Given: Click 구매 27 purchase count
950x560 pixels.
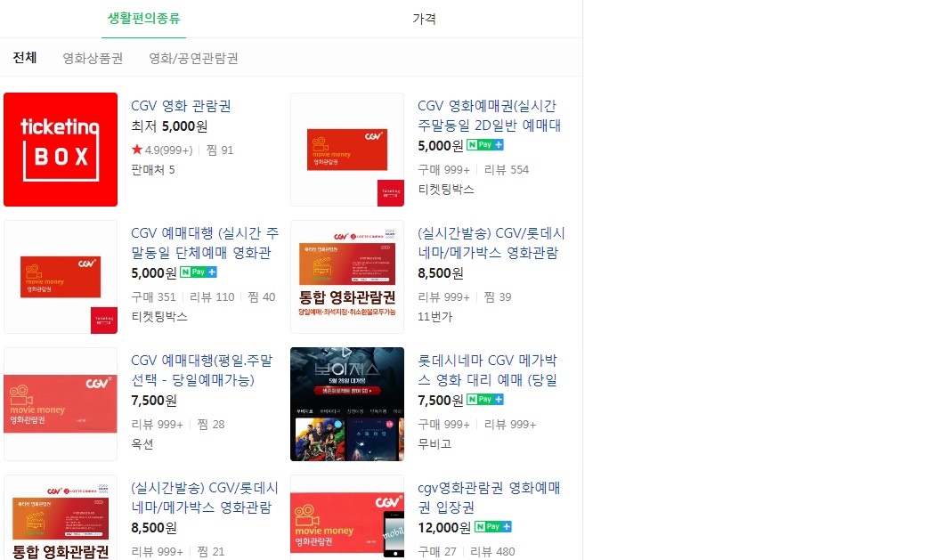Looking at the screenshot, I should click(437, 551).
